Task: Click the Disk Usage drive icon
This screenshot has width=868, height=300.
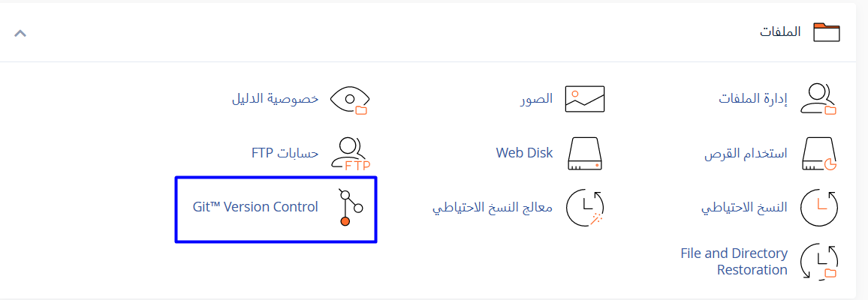Action: [818, 154]
